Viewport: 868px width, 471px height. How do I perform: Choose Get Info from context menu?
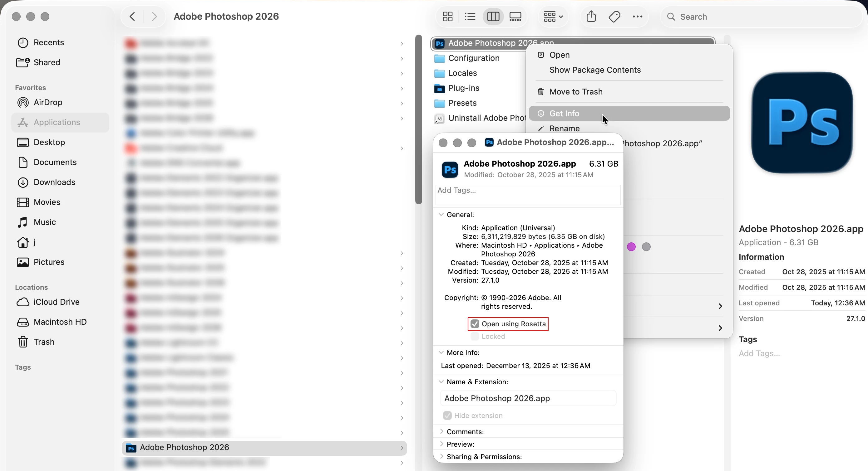[629, 114]
